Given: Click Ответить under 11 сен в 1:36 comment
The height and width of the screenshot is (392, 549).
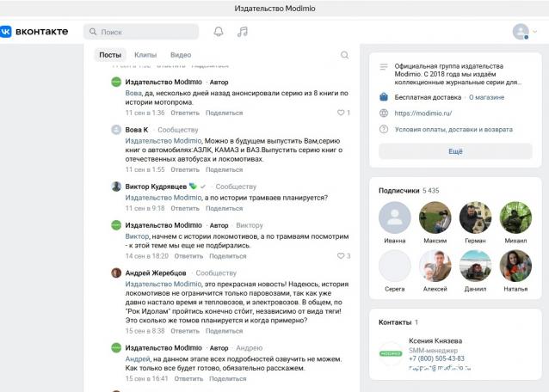Looking at the screenshot, I should click(185, 113).
